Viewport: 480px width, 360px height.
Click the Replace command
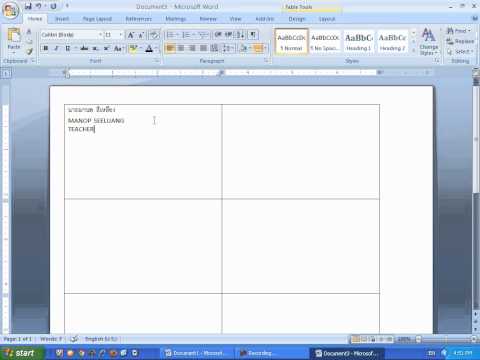[460, 41]
